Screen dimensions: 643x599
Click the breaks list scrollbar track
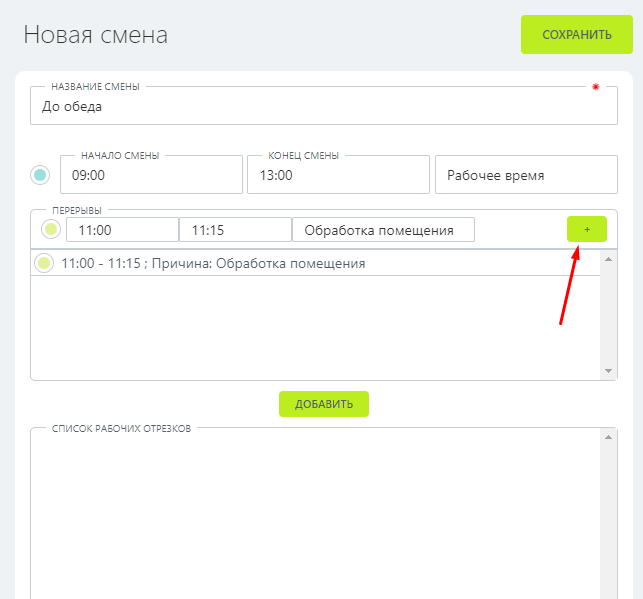[608, 315]
